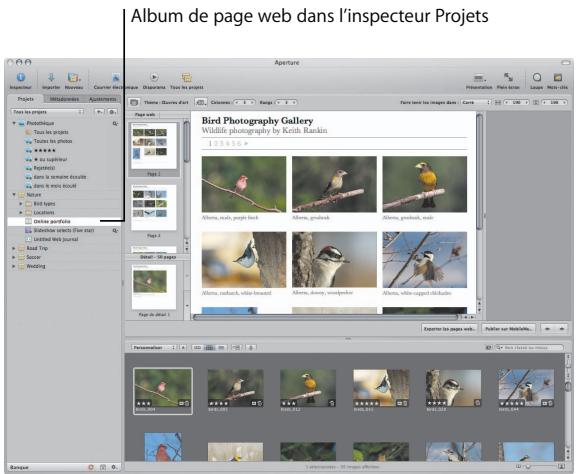The width and height of the screenshot is (576, 474).
Task: Select dans la semaine écoulée album
Action: [x=60, y=177]
